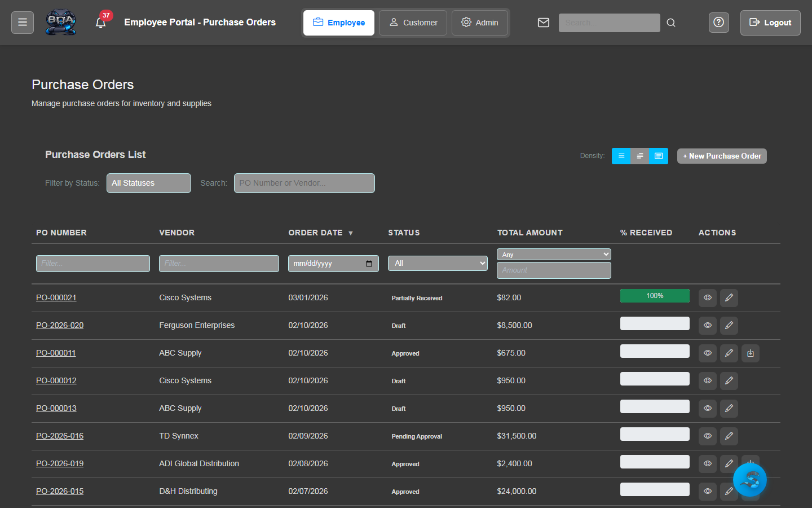Open the Status column All dropdown
Image resolution: width=812 pixels, height=508 pixels.
click(x=438, y=264)
